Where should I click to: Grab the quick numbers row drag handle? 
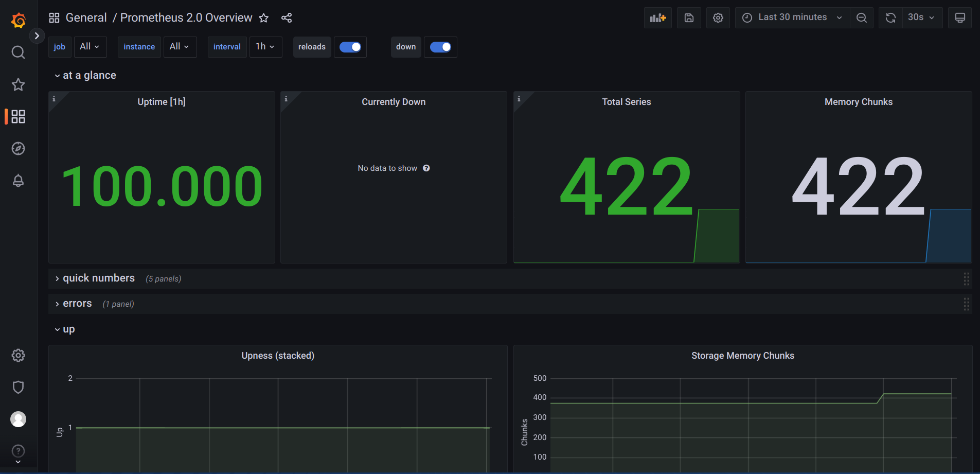click(966, 279)
